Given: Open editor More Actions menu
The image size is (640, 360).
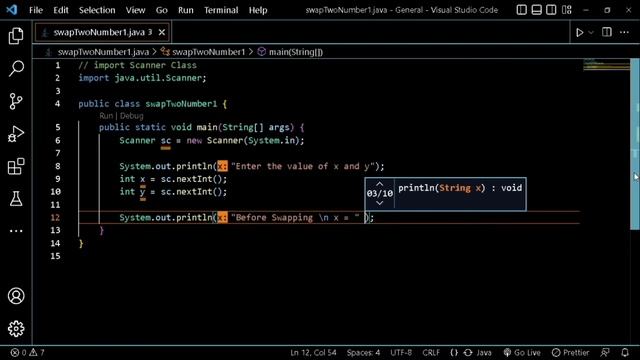Looking at the screenshot, I should pos(624,32).
